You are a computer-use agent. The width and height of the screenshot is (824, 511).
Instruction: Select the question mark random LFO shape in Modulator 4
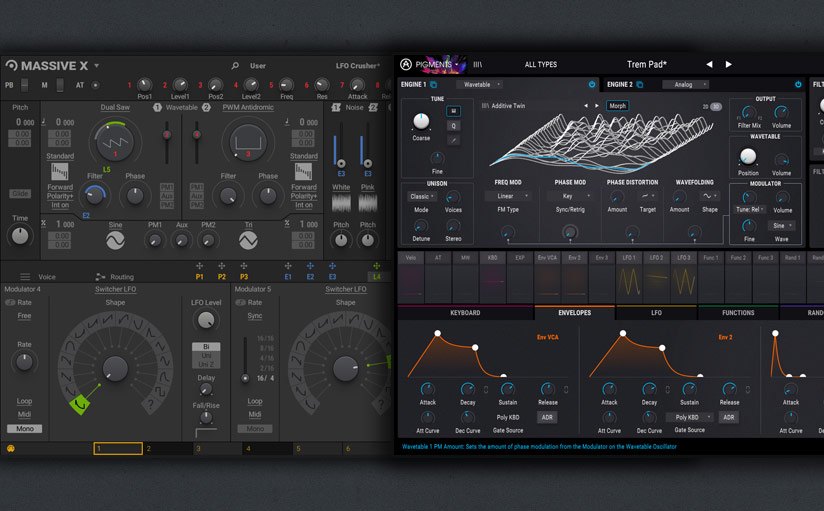(151, 404)
